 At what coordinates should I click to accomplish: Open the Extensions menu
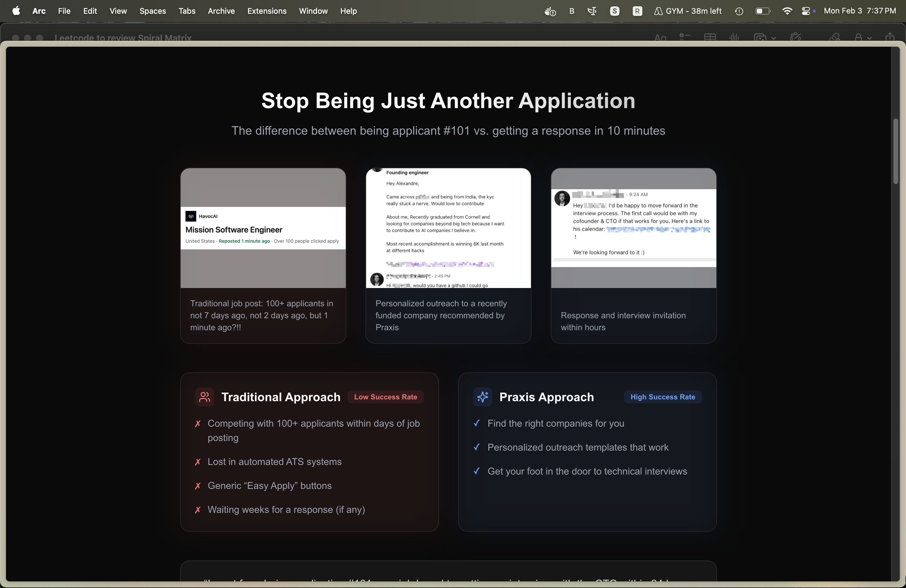[x=267, y=11]
